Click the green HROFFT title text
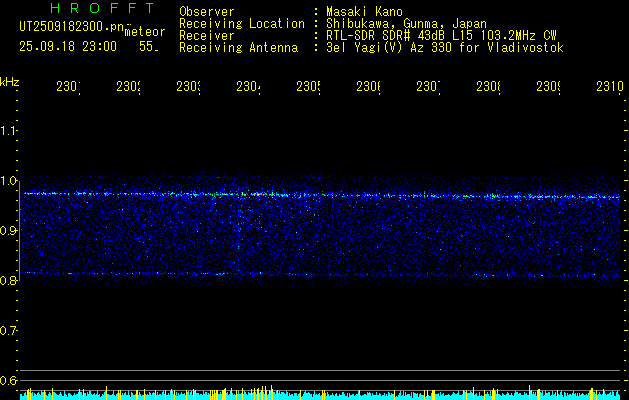The image size is (629, 400). [x=102, y=8]
